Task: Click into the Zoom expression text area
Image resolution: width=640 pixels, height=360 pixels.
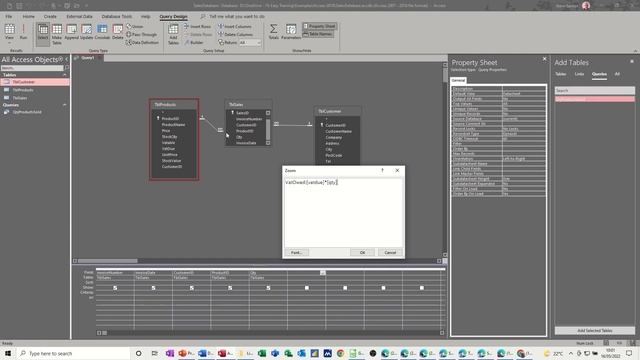Action: pyautogui.click(x=343, y=212)
